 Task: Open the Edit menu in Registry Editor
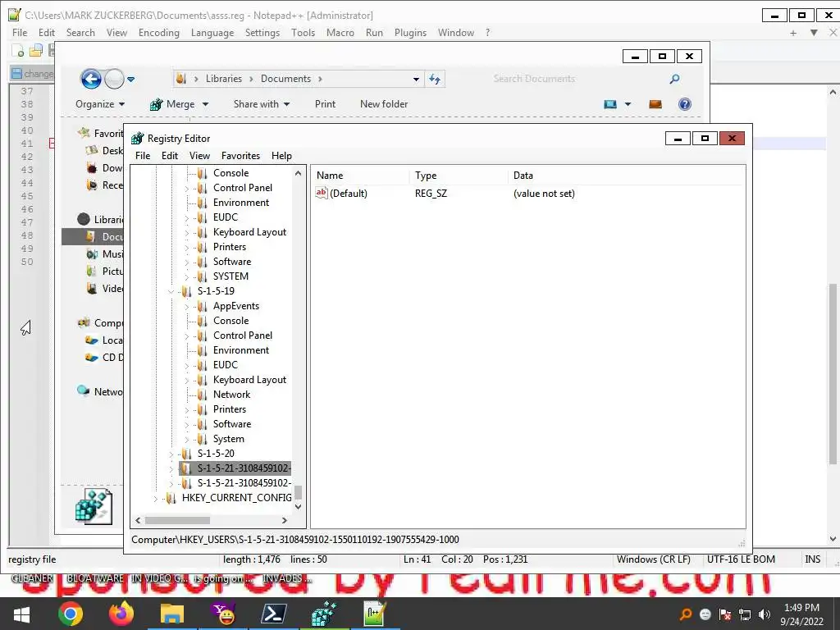coord(169,156)
